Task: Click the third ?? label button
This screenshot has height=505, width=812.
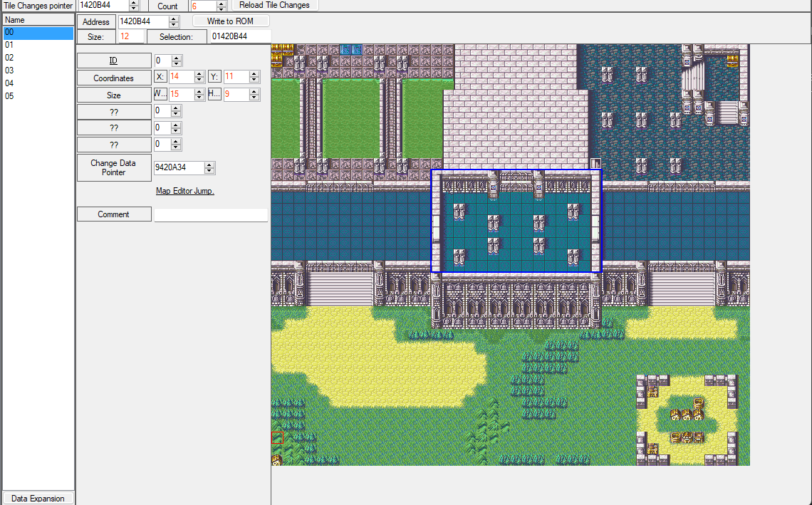Action: pyautogui.click(x=114, y=145)
